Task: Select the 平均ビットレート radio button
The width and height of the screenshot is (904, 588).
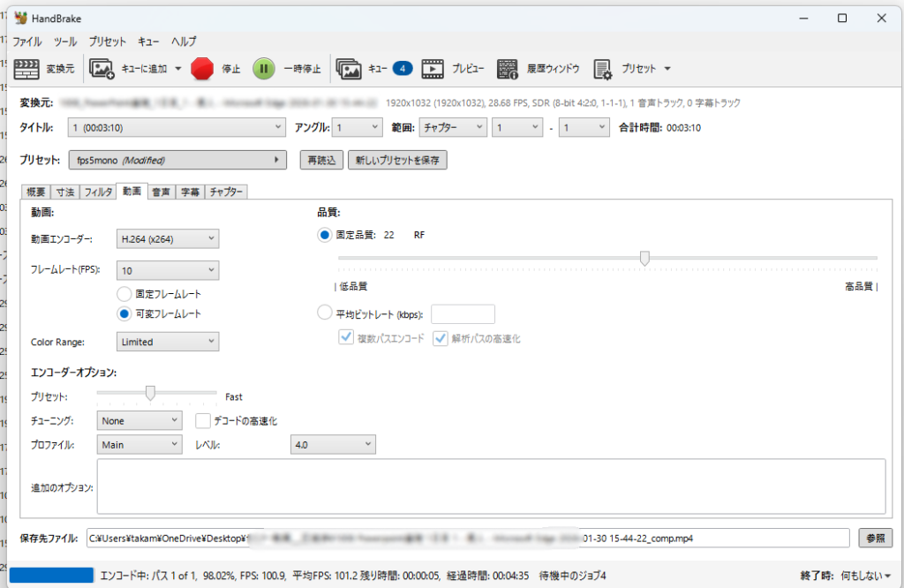Action: point(324,313)
